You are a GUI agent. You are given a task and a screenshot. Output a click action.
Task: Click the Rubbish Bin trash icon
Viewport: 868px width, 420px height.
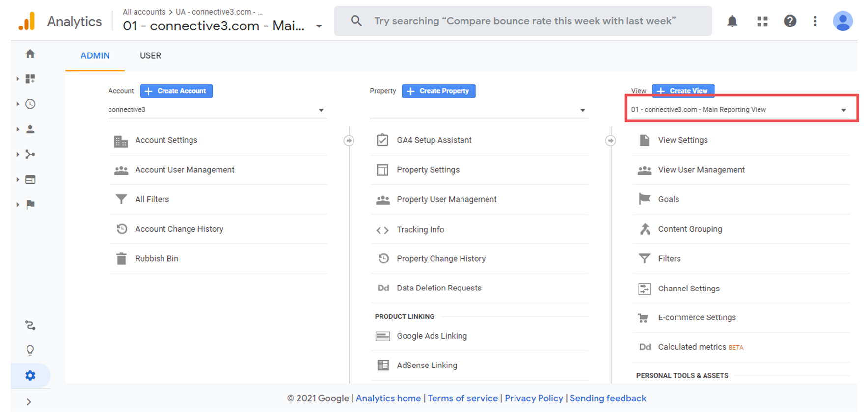(x=121, y=259)
